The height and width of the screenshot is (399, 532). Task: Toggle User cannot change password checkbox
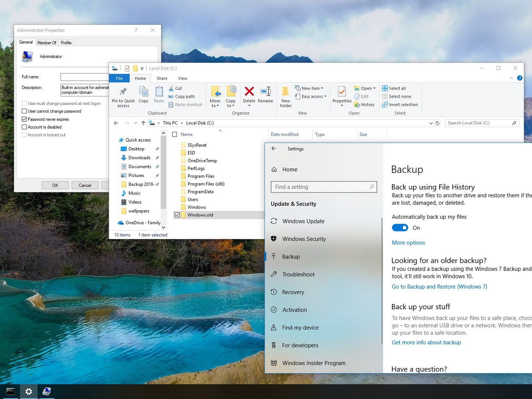(24, 111)
